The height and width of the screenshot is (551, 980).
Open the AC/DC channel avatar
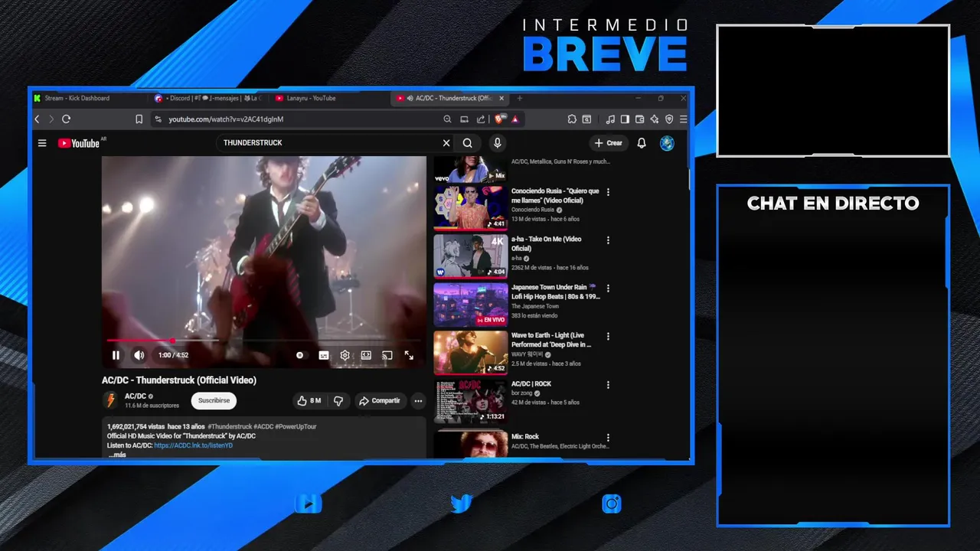(x=111, y=400)
